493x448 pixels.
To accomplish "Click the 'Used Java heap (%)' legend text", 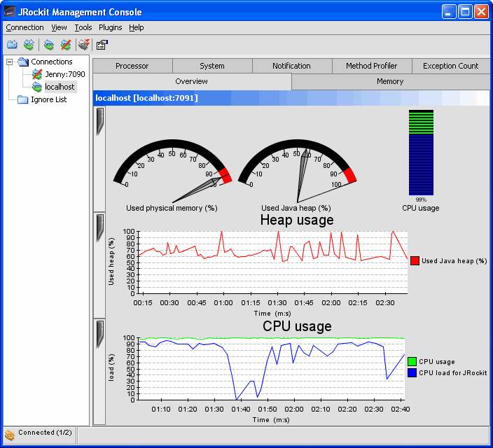I will [x=454, y=261].
